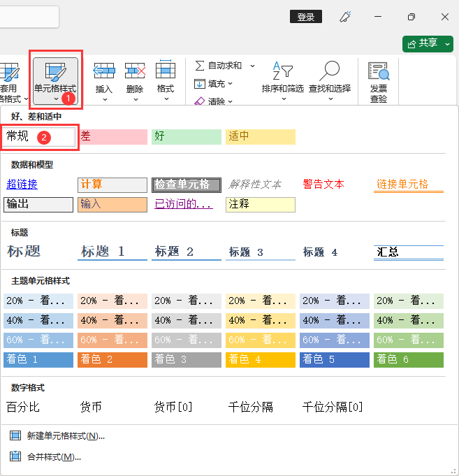Apply the 适中 neutral cell style
This screenshot has width=459, height=476.
pos(261,137)
